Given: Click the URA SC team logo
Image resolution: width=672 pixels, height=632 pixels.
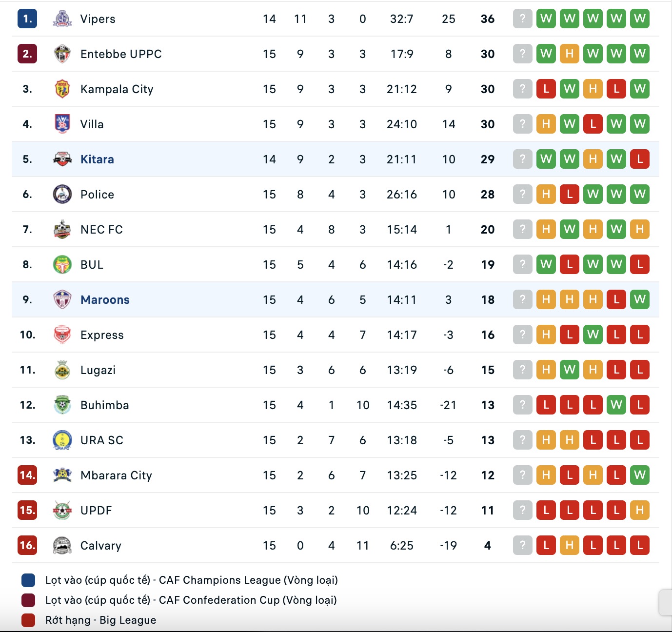Looking at the screenshot, I should pos(62,440).
